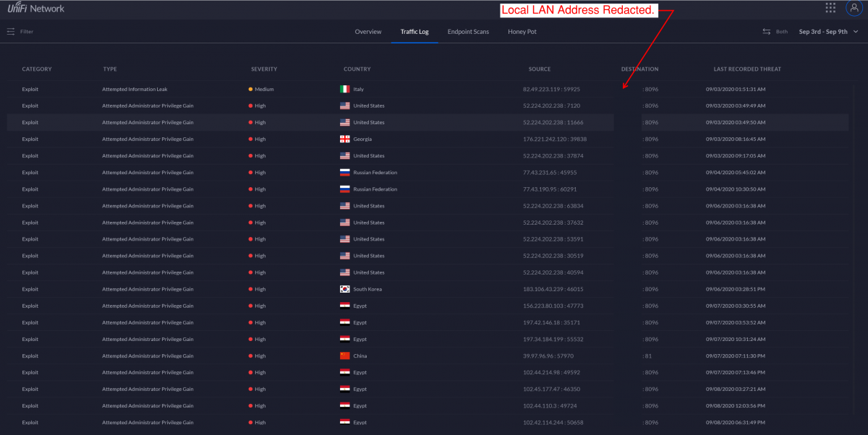Click the South Korea flag icon

[x=345, y=289]
